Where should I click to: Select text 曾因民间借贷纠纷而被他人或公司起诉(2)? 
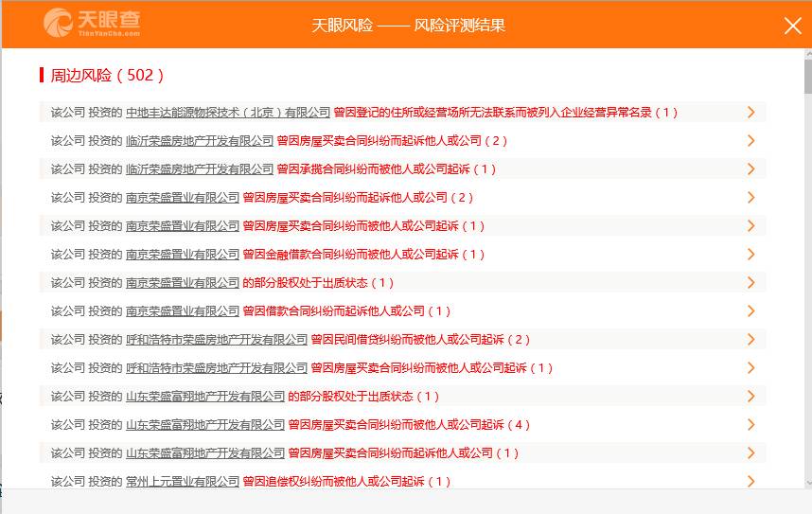tap(420, 340)
